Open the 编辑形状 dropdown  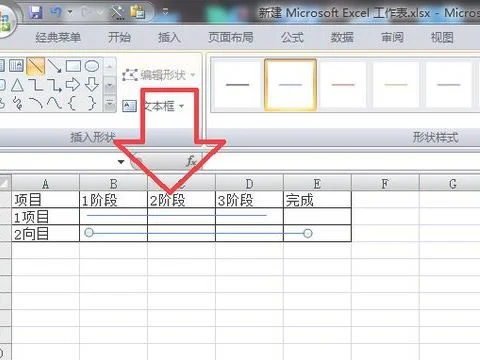tap(159, 75)
